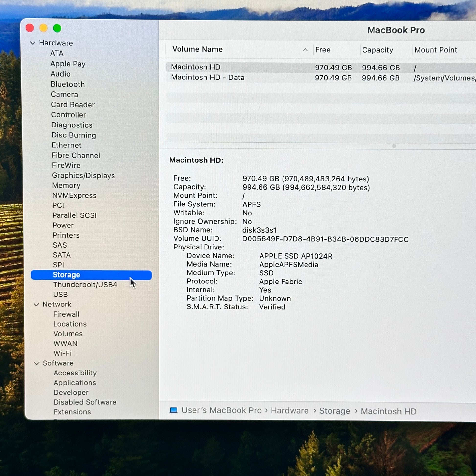Open NVMExpress sidebar item
Screen dimensions: 476x476
click(74, 196)
